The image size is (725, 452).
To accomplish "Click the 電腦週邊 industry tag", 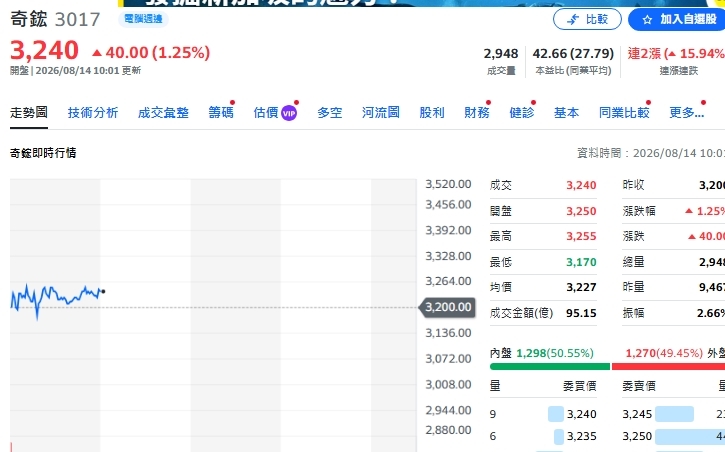I will click(x=143, y=19).
